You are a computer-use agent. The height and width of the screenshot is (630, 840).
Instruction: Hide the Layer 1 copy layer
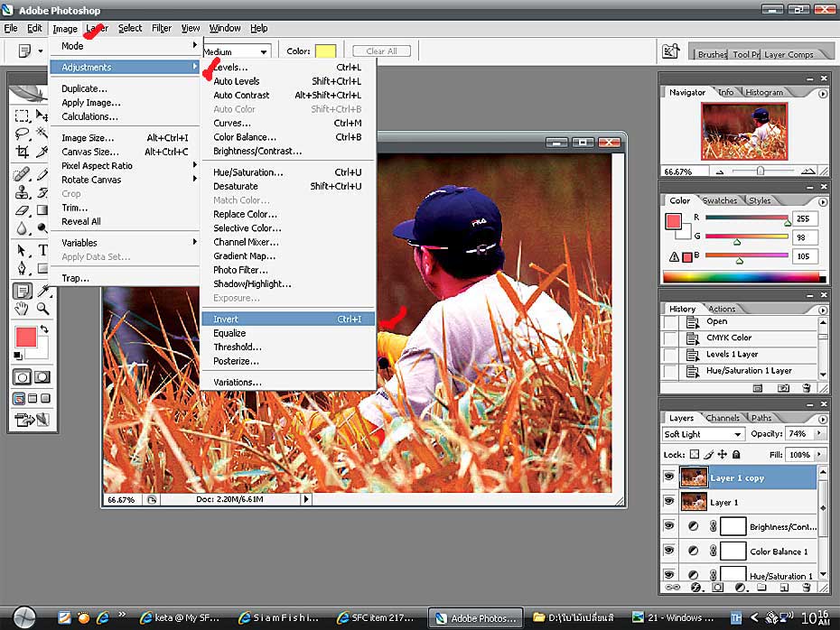(x=668, y=477)
